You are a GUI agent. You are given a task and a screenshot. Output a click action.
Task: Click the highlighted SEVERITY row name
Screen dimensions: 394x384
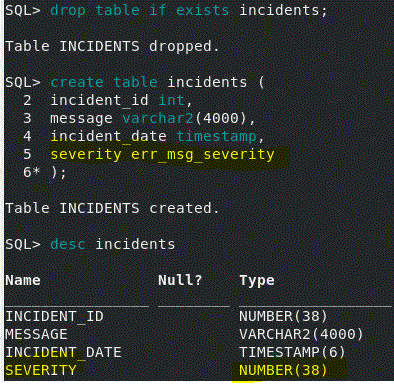point(41,370)
